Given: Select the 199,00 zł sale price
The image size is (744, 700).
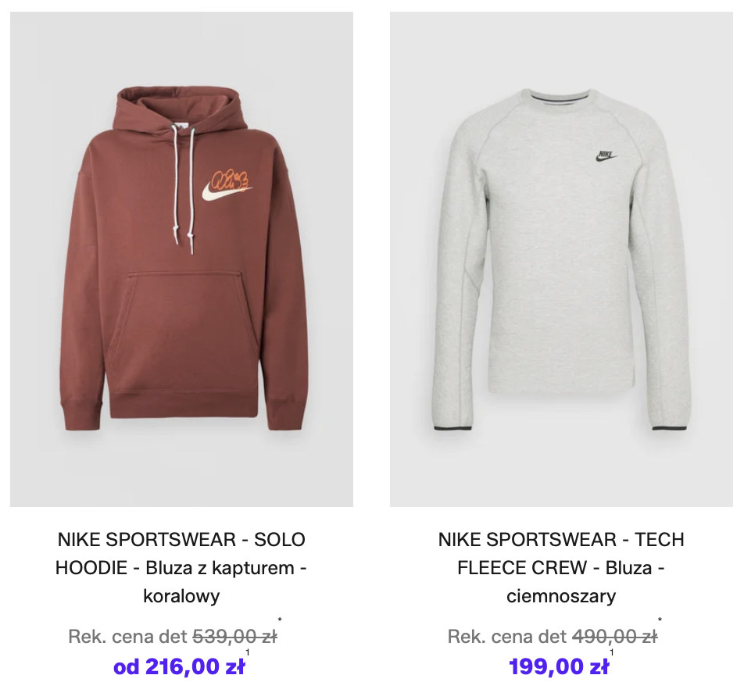Looking at the screenshot, I should [558, 667].
